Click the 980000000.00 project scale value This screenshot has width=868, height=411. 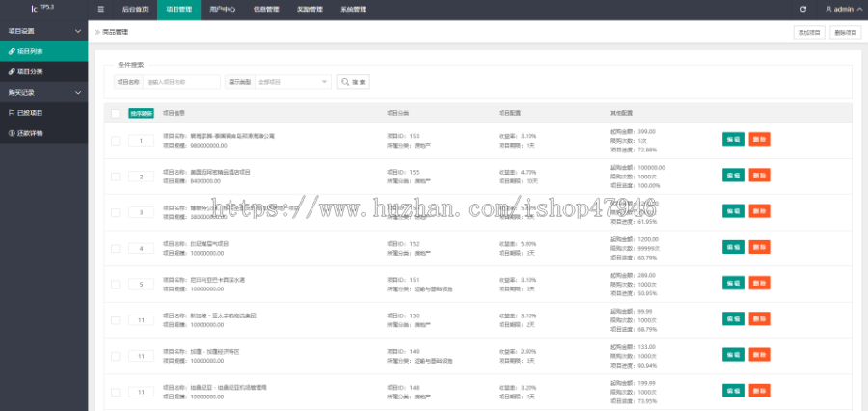tap(208, 145)
